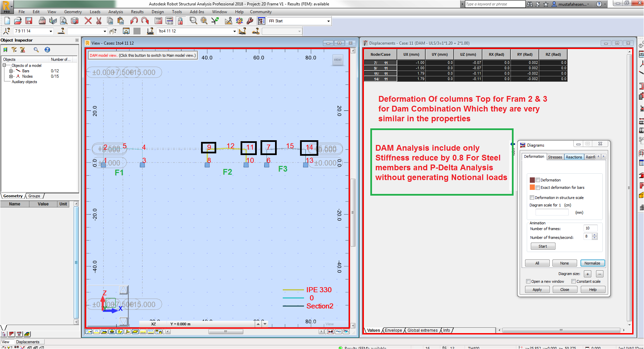Viewport: 644px width, 349px height.
Task: Click Zoom window magnifier icon
Action: click(193, 21)
